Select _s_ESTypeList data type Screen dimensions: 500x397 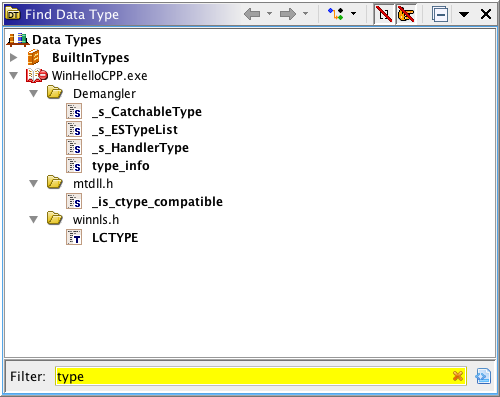[135, 130]
